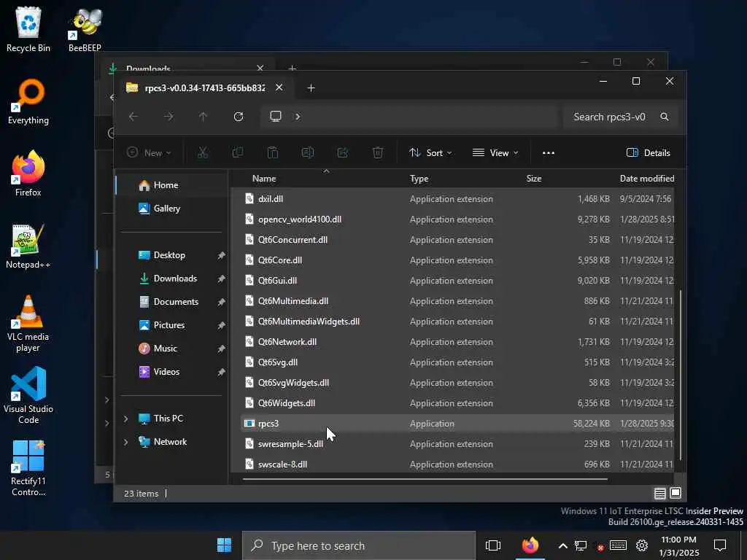Open the Recycle Bin desktop icon

[28, 29]
